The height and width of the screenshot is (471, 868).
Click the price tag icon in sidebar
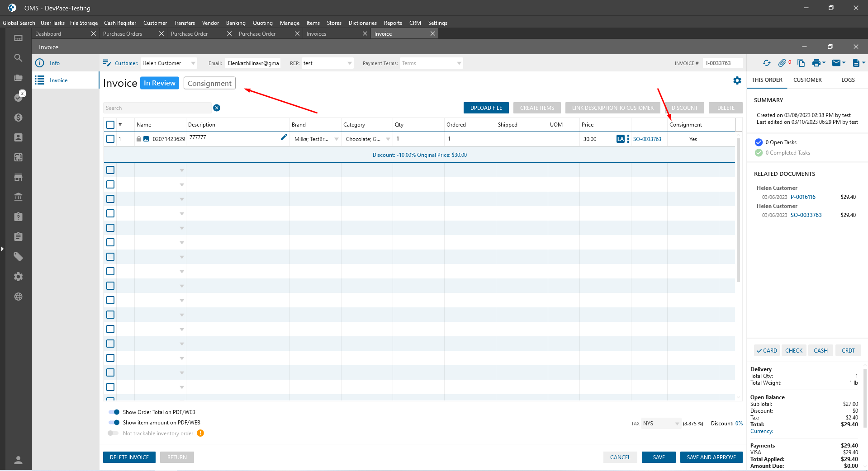pos(18,257)
